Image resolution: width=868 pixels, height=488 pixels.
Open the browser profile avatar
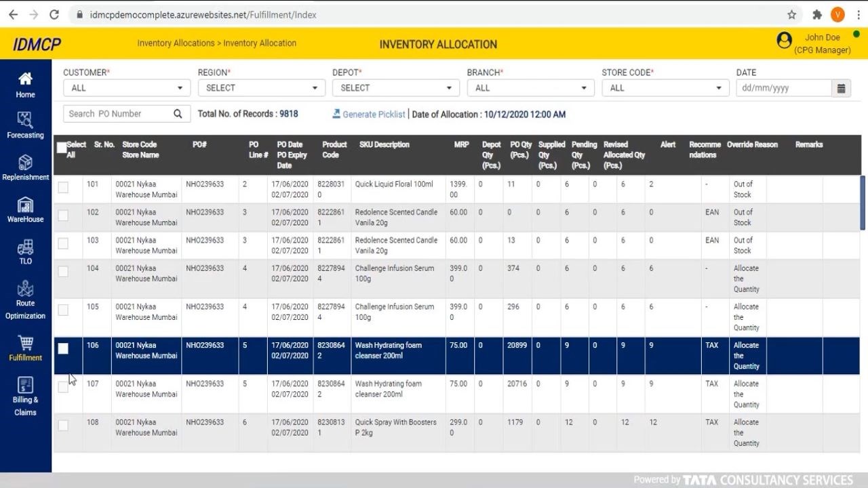837,14
